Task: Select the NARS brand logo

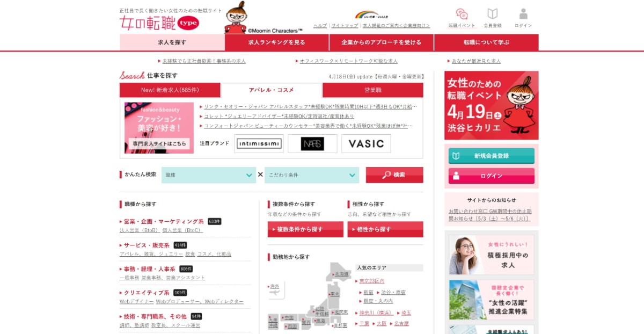Action: click(312, 143)
